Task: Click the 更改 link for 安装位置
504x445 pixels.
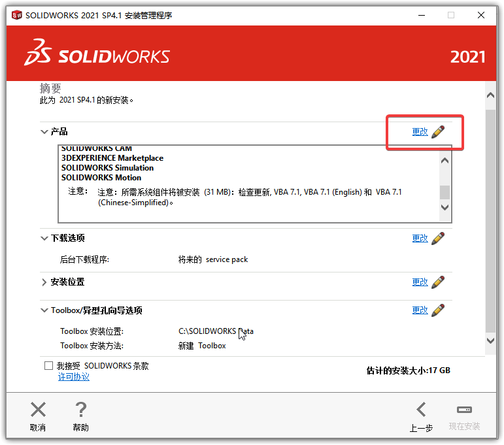Action: [420, 282]
